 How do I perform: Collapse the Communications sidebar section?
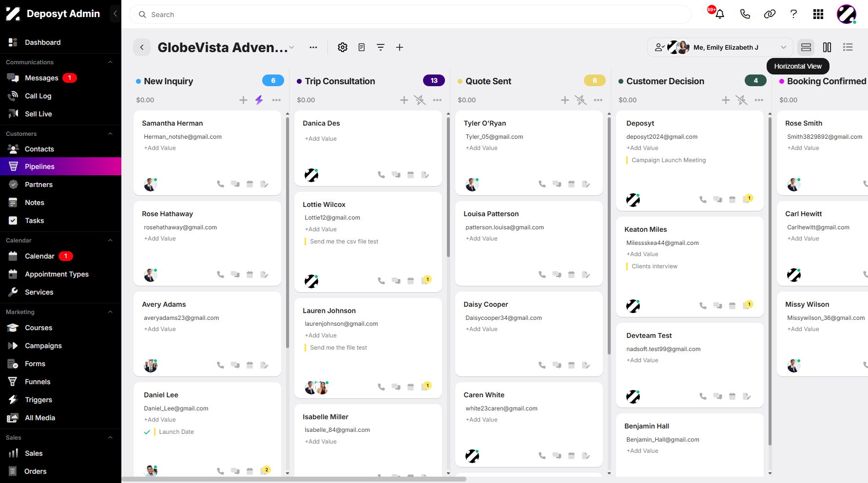(x=110, y=62)
